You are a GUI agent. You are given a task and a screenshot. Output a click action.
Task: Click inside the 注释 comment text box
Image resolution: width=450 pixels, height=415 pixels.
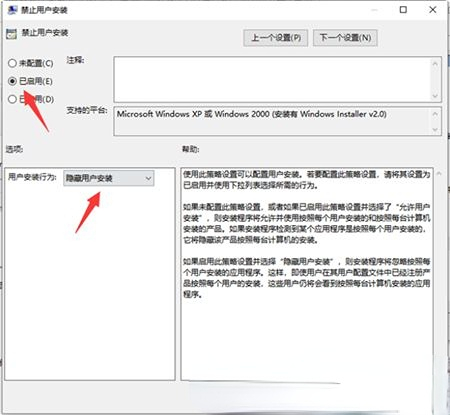pyautogui.click(x=271, y=79)
